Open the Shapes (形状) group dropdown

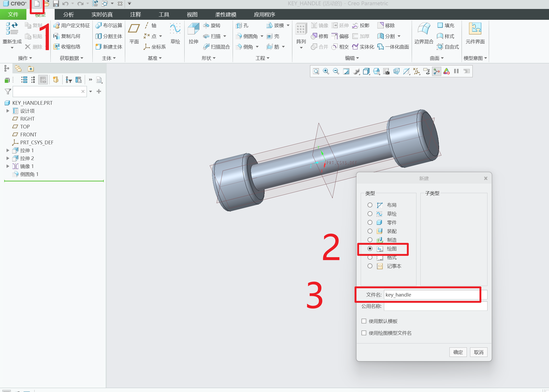208,58
